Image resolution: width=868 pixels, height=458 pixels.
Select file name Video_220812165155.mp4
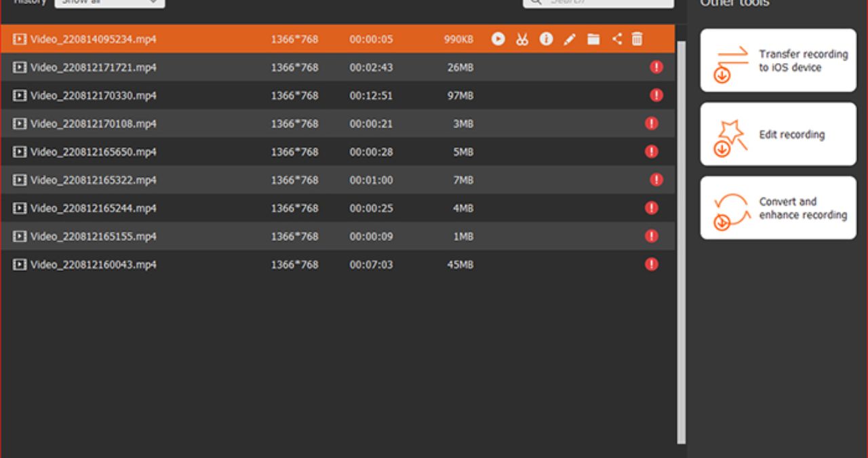click(x=94, y=236)
